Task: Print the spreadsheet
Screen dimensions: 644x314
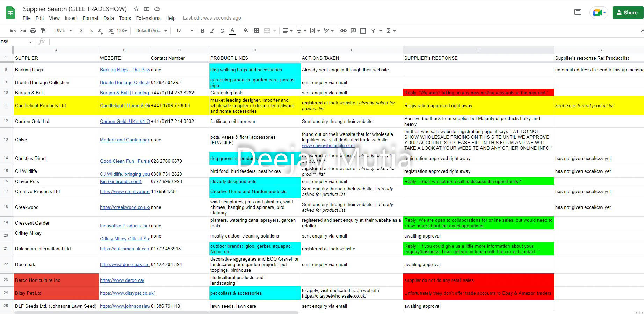Action: tap(33, 31)
